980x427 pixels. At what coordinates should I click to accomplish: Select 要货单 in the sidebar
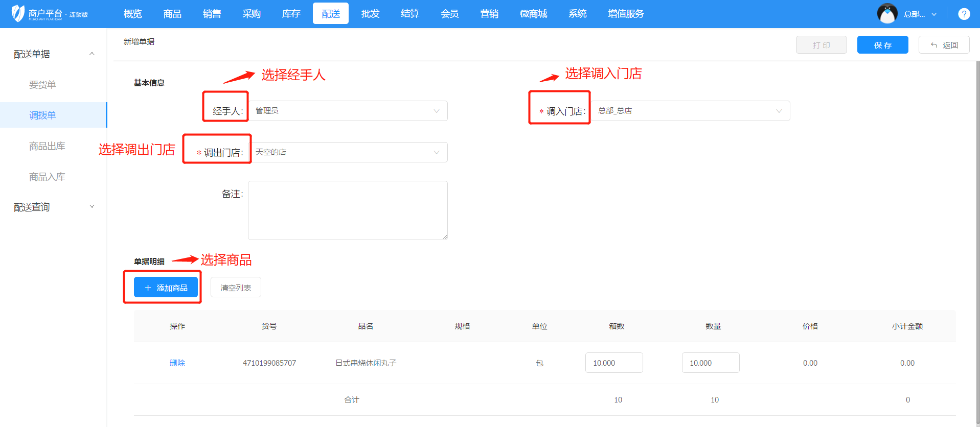click(42, 85)
